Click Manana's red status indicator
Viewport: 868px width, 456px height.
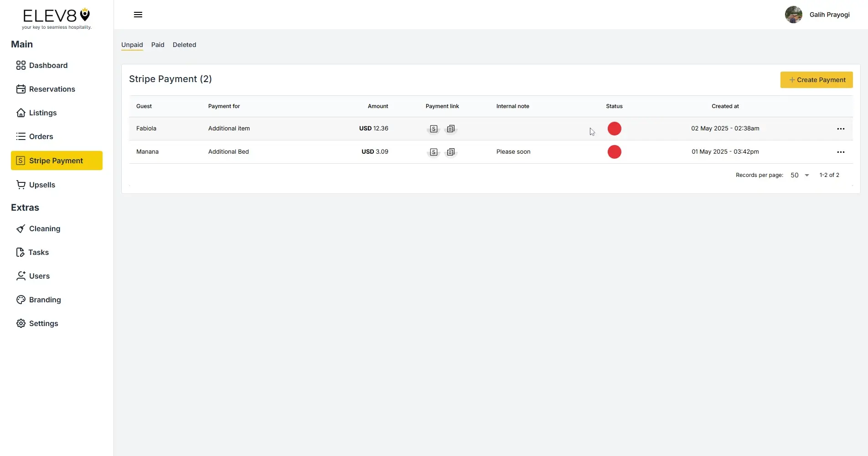point(614,152)
